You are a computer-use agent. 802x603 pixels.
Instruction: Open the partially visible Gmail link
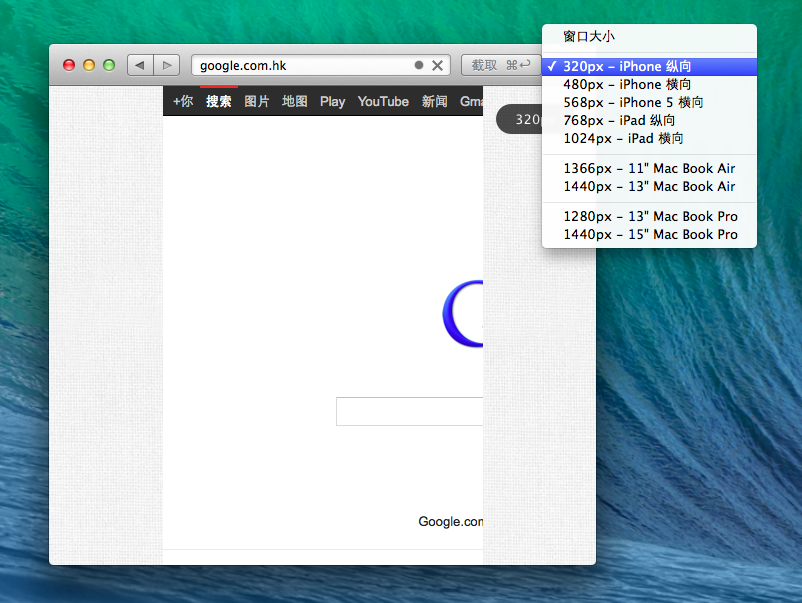click(472, 101)
